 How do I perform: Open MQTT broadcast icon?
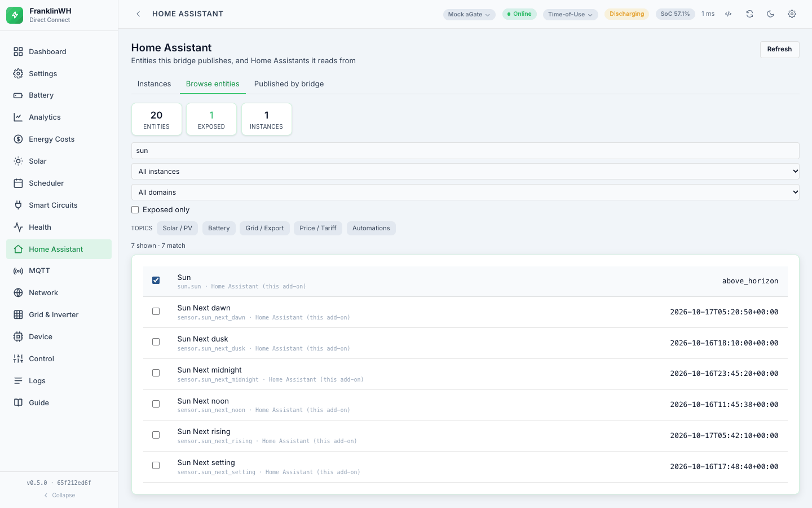18,271
